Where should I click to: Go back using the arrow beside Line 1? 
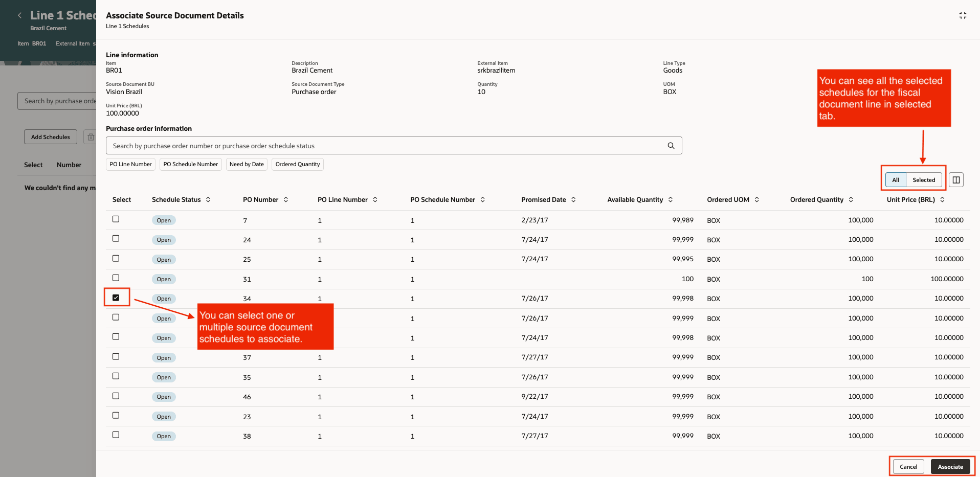coord(19,15)
